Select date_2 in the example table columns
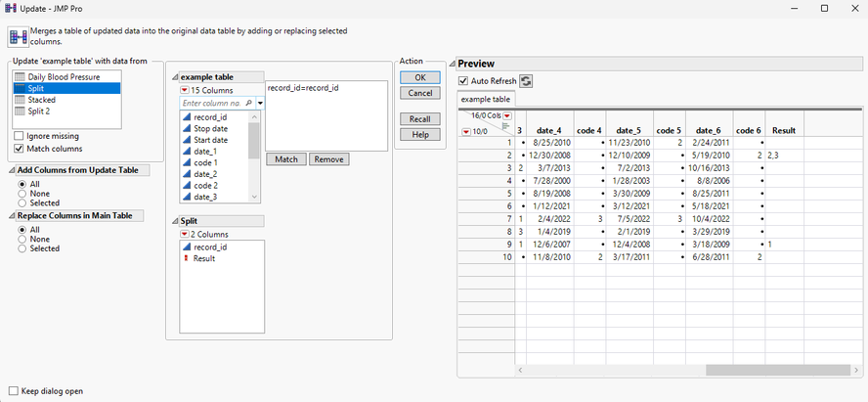 tap(205, 174)
